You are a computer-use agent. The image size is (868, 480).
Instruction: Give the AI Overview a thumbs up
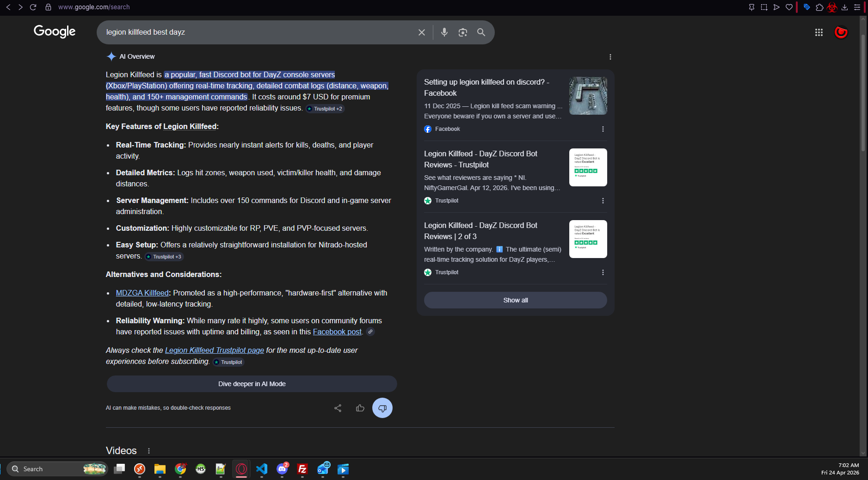tap(360, 408)
